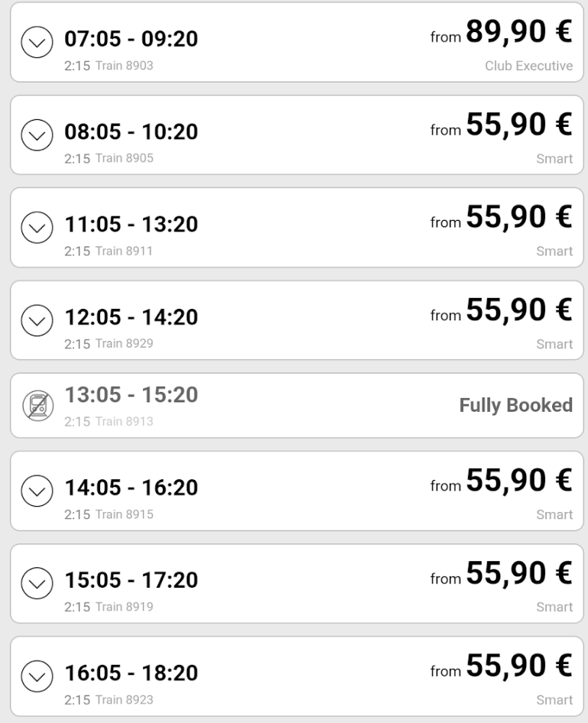Open chevron for 15:05 - 17:20 train
Image resolution: width=588 pixels, height=723 pixels.
(37, 585)
